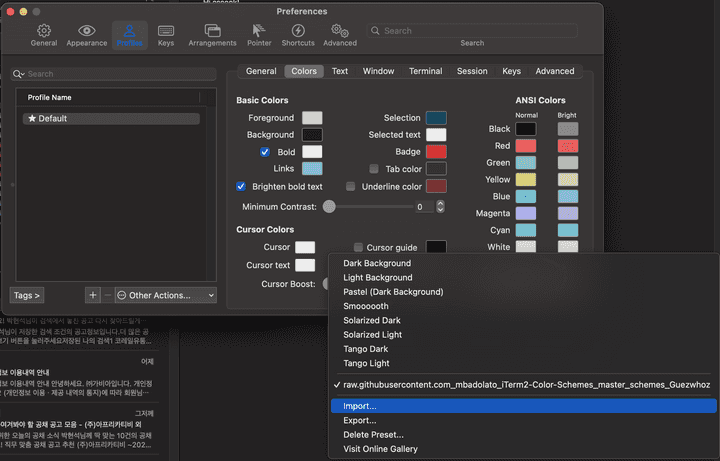Click the Minimum Contrast value field
Image resolution: width=720 pixels, height=461 pixels.
[424, 207]
